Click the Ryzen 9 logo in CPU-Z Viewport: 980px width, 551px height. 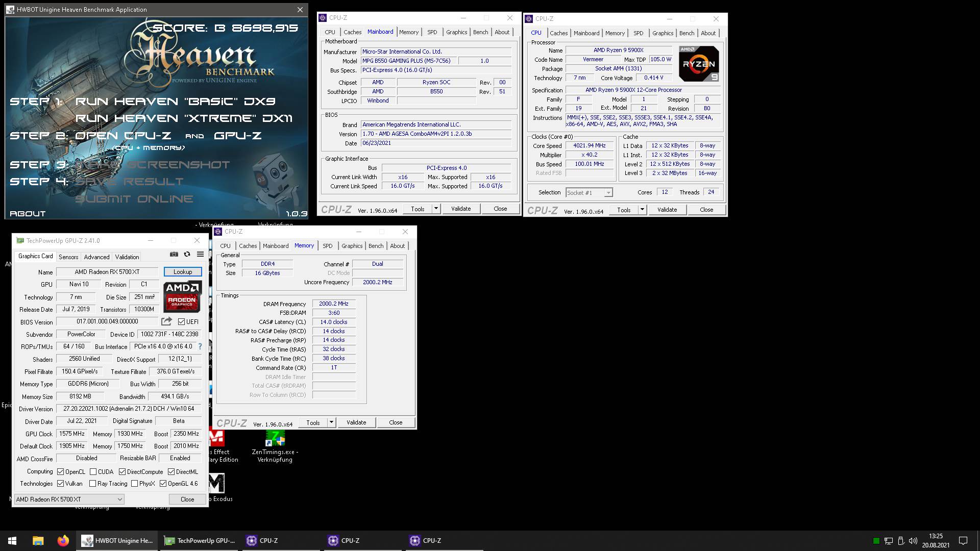[x=699, y=64]
